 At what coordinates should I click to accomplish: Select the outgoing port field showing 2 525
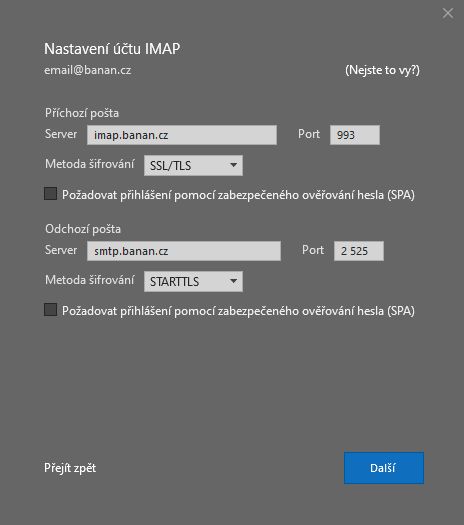coord(359,251)
